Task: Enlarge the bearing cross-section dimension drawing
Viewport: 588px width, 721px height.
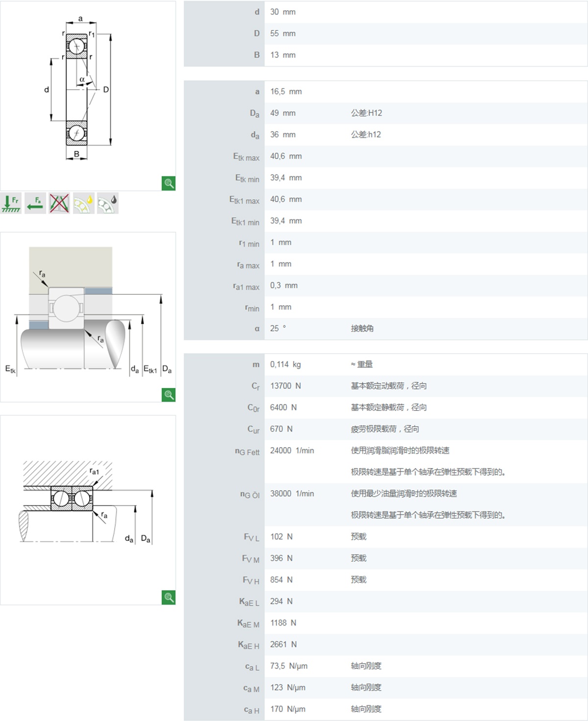Action: 169,183
